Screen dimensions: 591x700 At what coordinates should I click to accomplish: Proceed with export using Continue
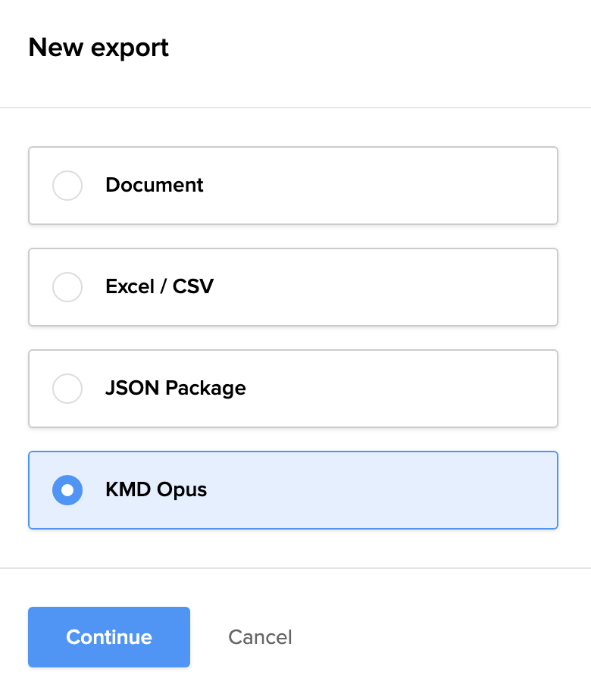click(x=109, y=637)
